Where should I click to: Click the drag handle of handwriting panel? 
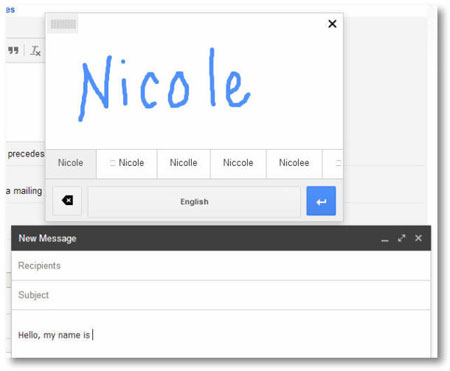pyautogui.click(x=63, y=24)
